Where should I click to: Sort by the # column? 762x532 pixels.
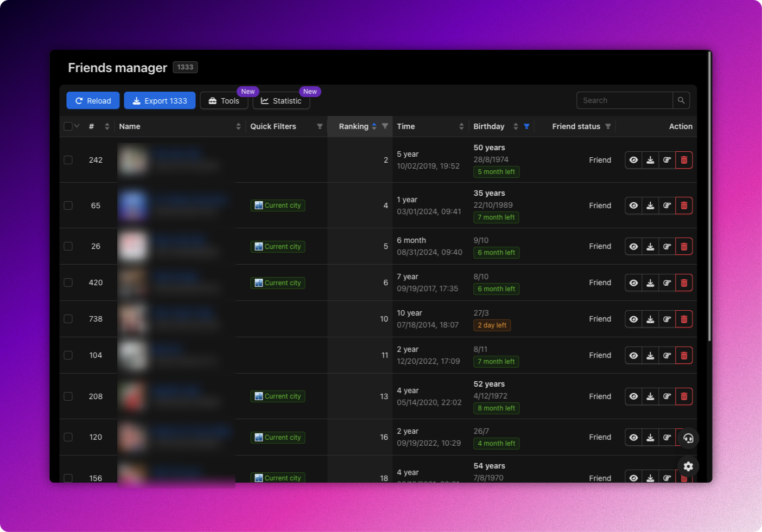click(107, 126)
